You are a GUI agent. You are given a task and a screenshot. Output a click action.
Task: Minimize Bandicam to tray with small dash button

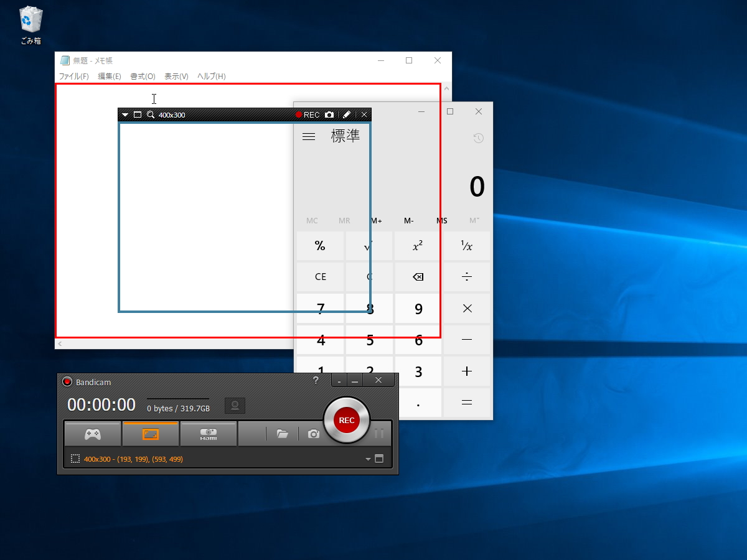coord(339,381)
